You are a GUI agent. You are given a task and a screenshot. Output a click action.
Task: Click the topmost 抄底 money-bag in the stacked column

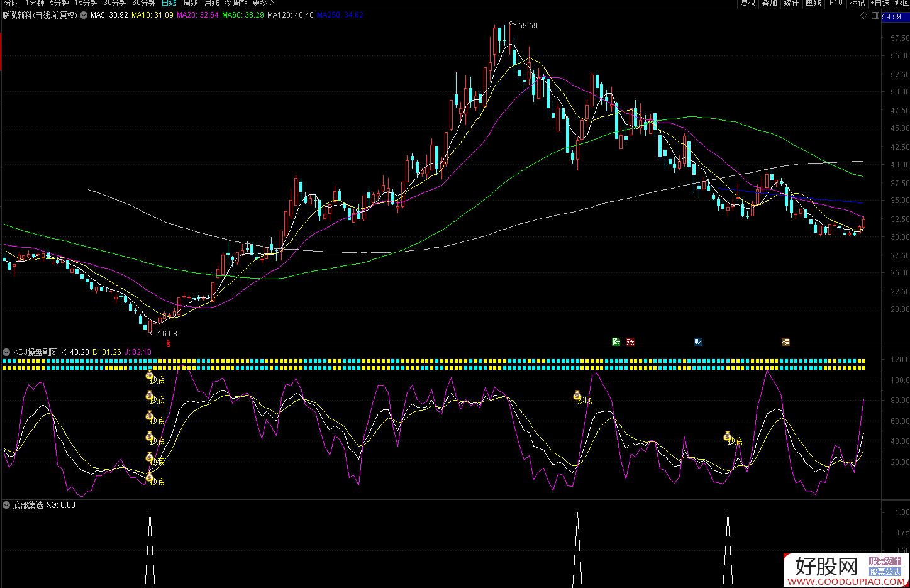coord(150,375)
